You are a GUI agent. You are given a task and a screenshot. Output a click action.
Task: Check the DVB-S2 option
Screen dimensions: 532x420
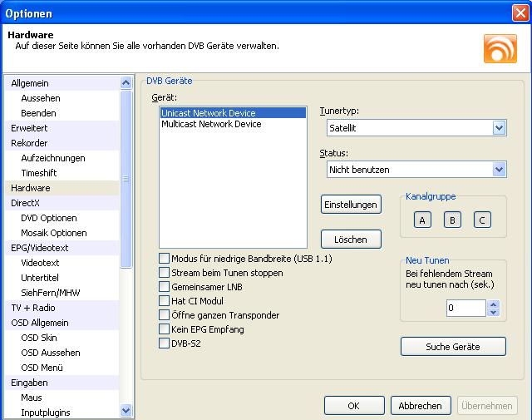pyautogui.click(x=165, y=343)
